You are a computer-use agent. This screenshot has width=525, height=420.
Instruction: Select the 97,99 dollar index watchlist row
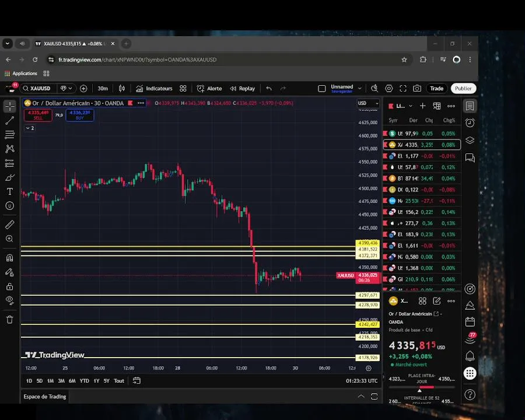(422, 134)
